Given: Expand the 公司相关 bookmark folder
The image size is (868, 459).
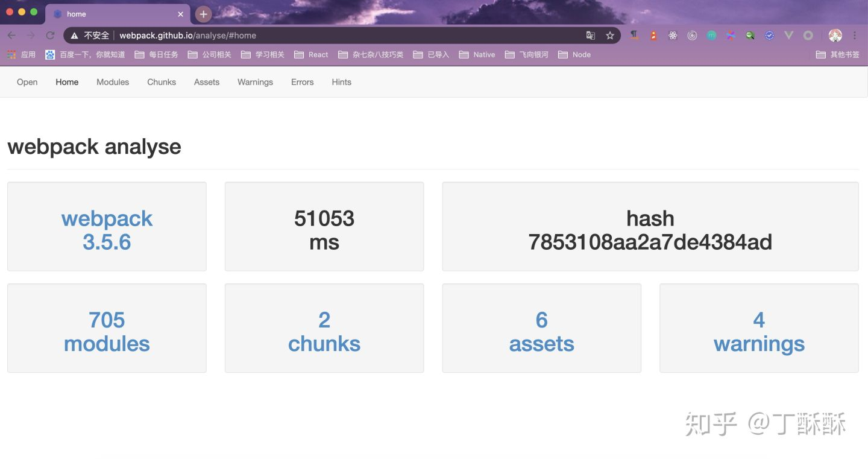Looking at the screenshot, I should (x=209, y=54).
